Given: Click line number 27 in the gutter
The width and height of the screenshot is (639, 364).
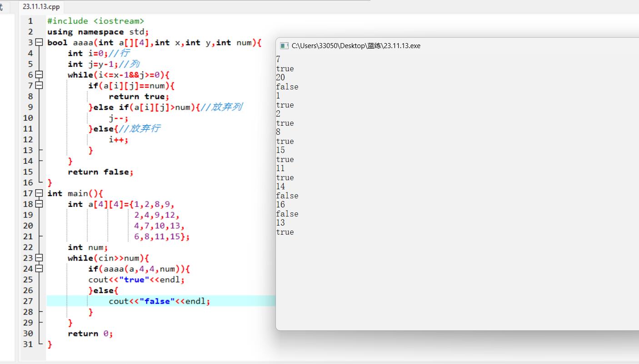Looking at the screenshot, I should tap(28, 301).
